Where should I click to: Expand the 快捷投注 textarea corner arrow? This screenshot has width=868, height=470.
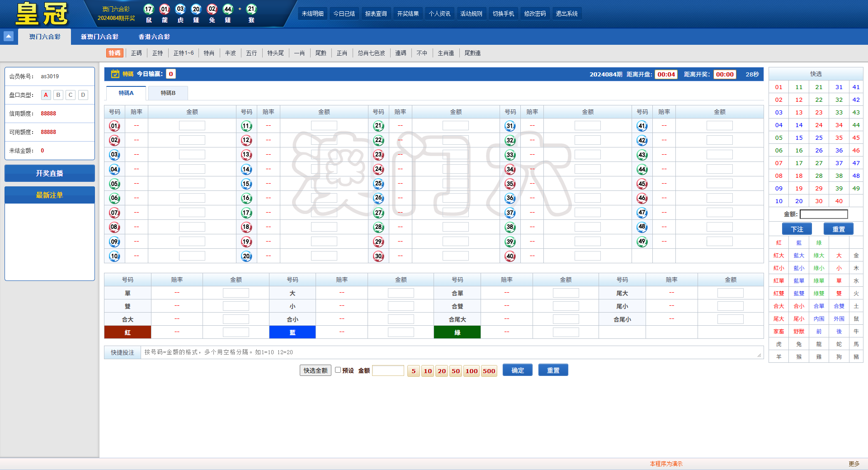click(759, 356)
